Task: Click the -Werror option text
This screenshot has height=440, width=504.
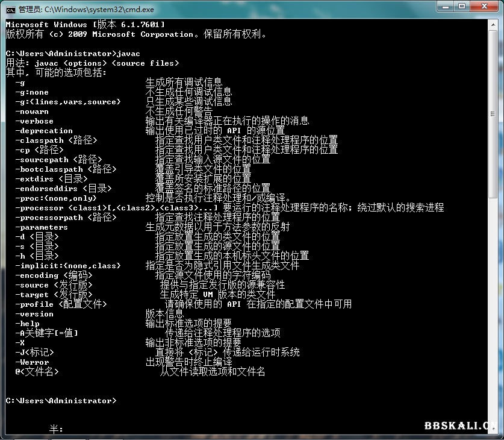Action: click(32, 362)
